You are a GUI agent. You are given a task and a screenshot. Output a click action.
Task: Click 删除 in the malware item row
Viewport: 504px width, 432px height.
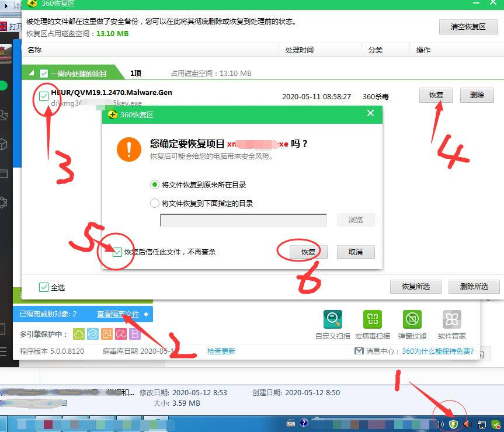[477, 95]
